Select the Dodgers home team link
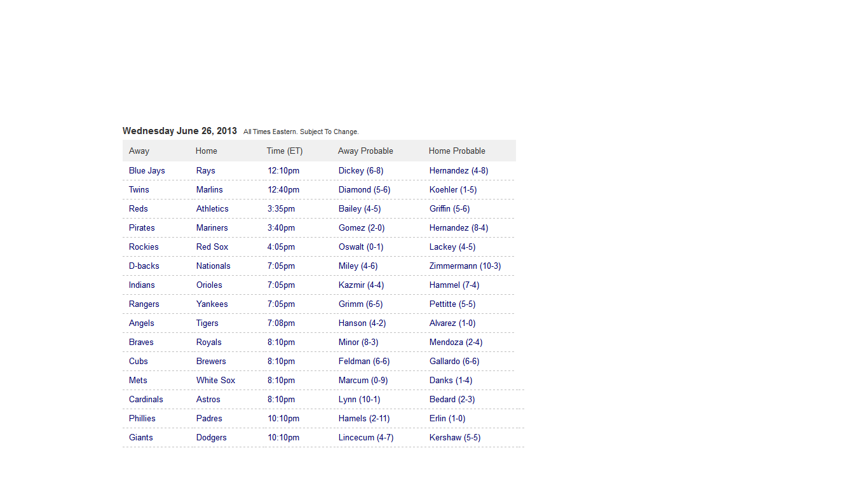Viewport: 868px width, 488px height. point(212,437)
